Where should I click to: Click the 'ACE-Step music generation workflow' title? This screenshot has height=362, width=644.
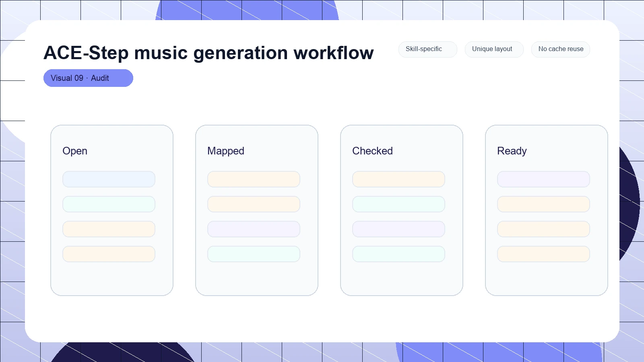(x=208, y=53)
